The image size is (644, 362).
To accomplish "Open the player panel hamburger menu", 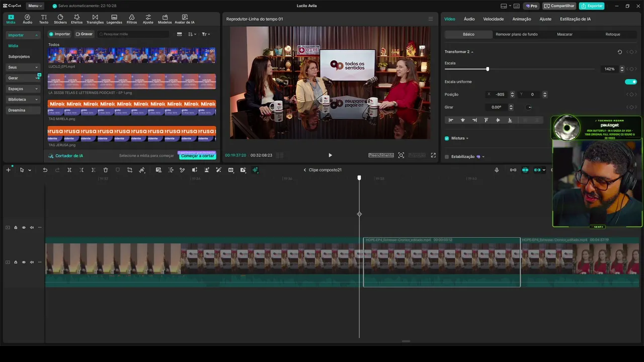I will (430, 19).
